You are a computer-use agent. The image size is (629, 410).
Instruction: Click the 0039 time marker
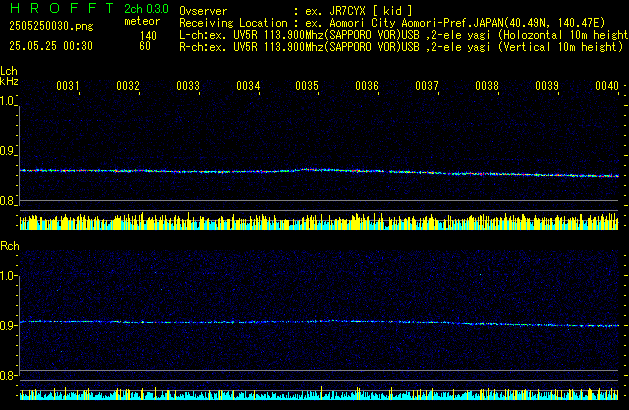(547, 86)
